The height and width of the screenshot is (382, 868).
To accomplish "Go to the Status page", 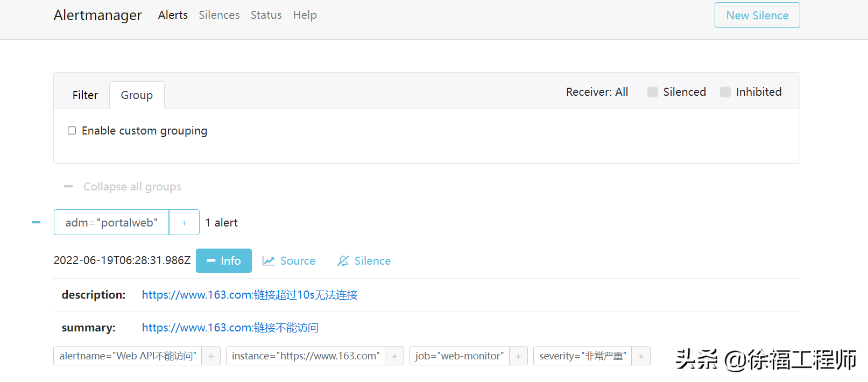I will 266,15.
